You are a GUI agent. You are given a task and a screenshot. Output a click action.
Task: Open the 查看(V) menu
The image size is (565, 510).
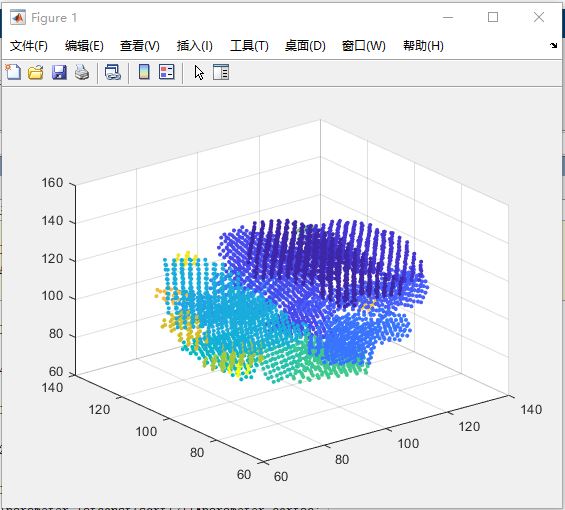(x=139, y=46)
